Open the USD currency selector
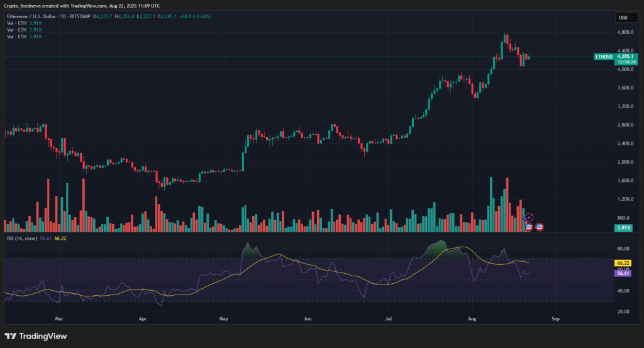644x348 pixels. [623, 18]
